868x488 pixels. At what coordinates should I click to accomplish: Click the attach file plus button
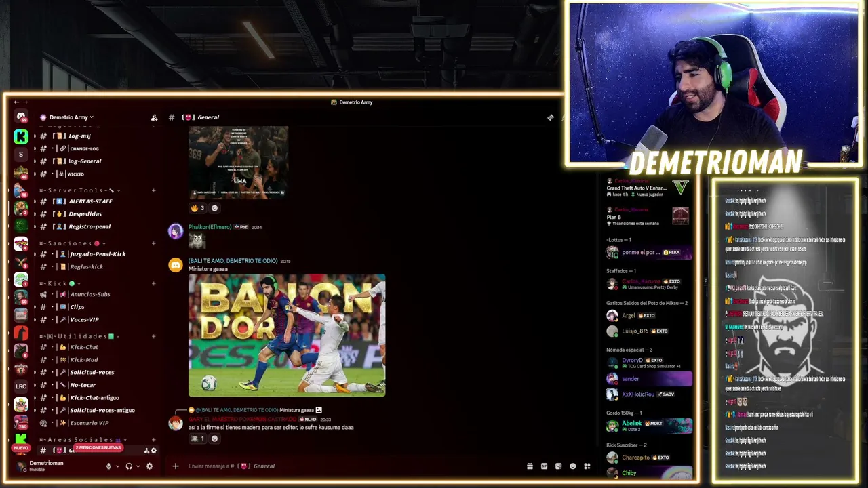[175, 466]
